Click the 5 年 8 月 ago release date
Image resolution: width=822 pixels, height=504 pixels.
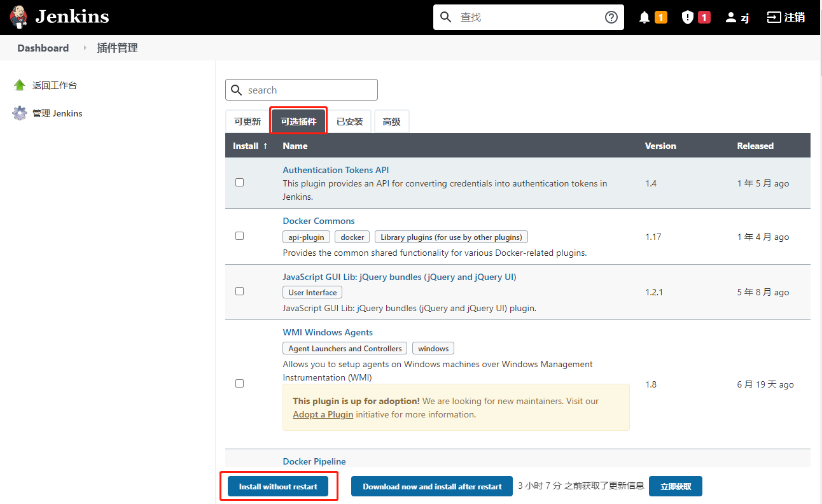point(763,292)
